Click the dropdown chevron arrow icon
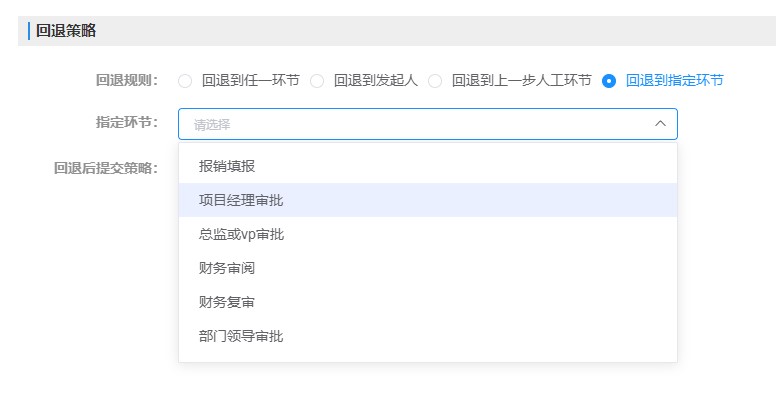782x409 pixels. [x=660, y=124]
